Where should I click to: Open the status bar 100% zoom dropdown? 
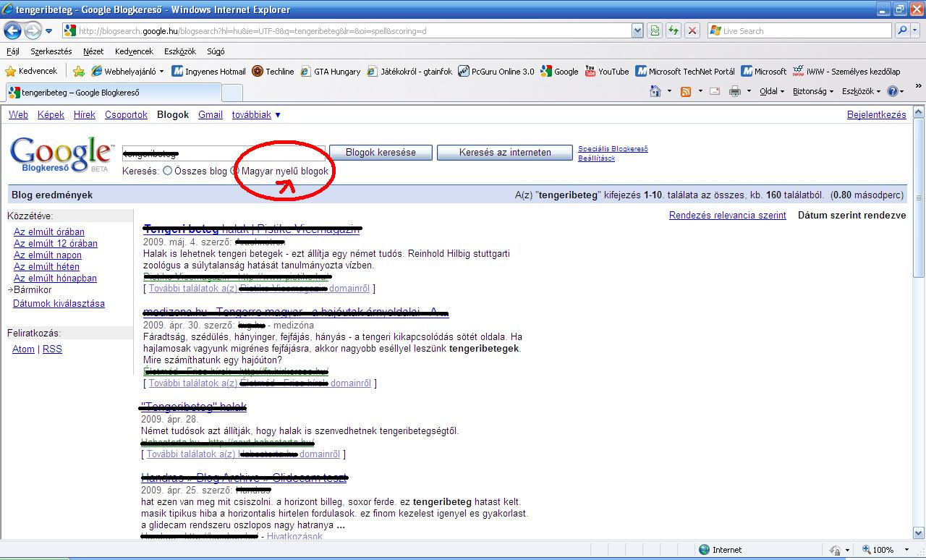(x=906, y=550)
